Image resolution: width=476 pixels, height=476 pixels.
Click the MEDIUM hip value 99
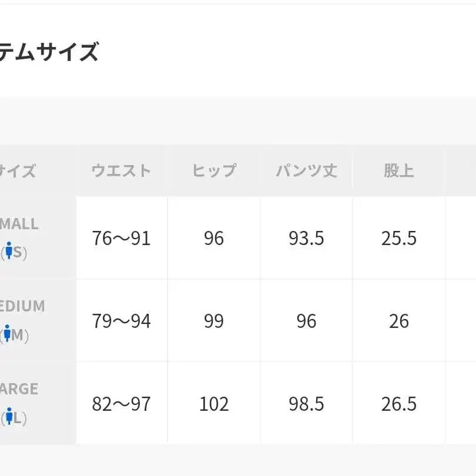coord(214,321)
